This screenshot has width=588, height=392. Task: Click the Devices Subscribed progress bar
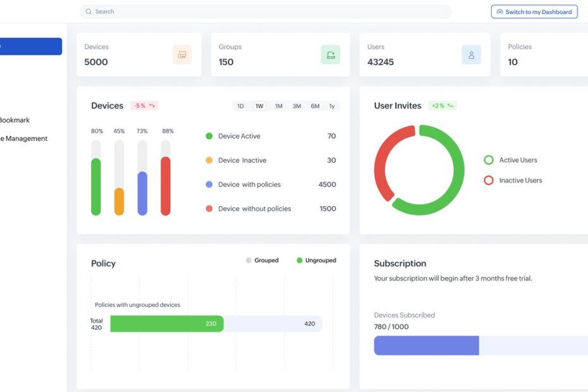pyautogui.click(x=481, y=345)
